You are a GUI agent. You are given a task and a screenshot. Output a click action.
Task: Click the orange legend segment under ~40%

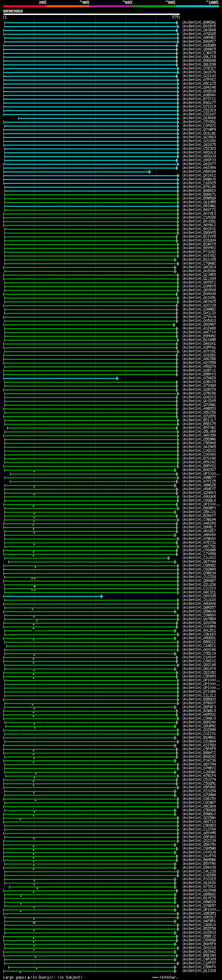coord(68,6)
